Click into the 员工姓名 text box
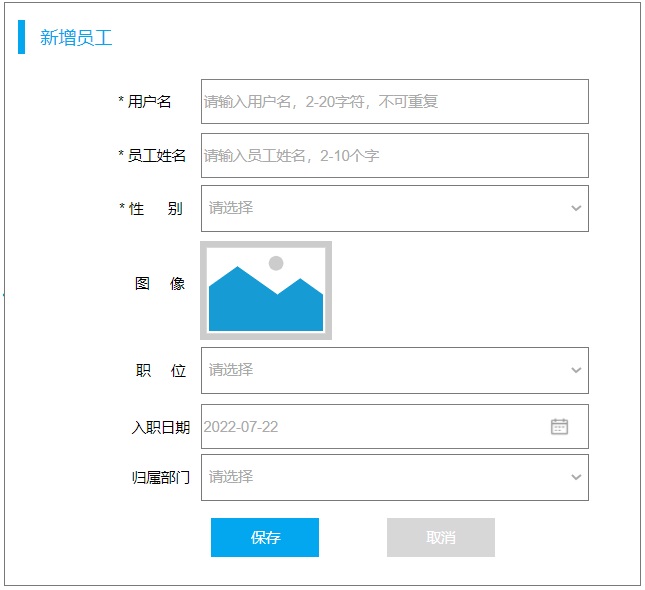645x590 pixels. pyautogui.click(x=394, y=155)
